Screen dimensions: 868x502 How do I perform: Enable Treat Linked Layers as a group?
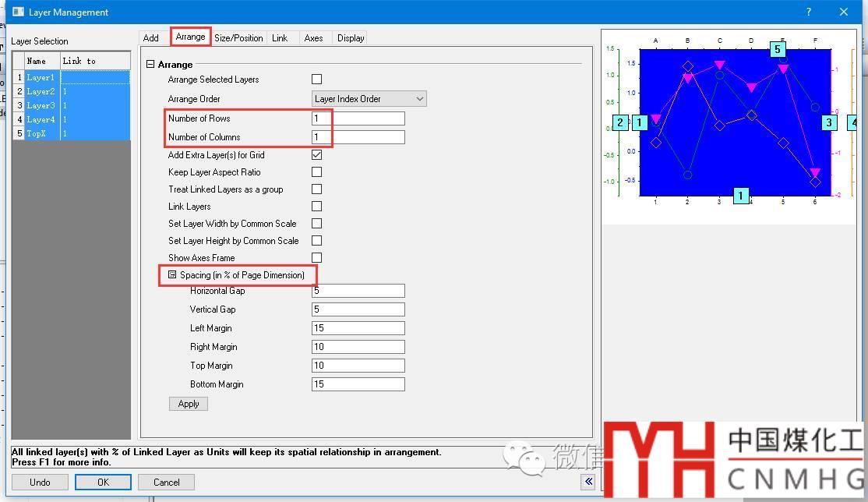tap(316, 189)
